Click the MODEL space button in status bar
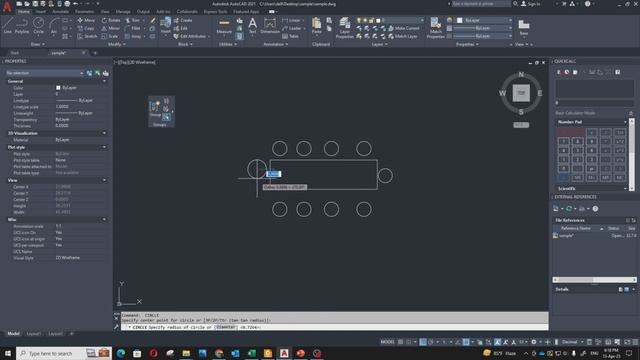 (387, 342)
